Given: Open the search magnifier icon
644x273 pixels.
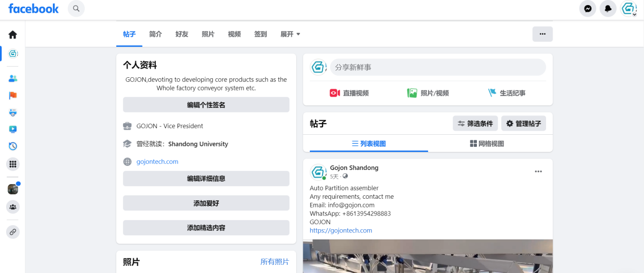Looking at the screenshot, I should coord(76,8).
